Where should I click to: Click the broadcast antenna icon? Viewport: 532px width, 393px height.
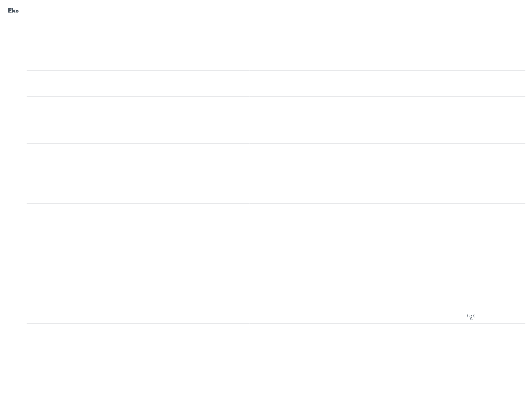point(471,316)
